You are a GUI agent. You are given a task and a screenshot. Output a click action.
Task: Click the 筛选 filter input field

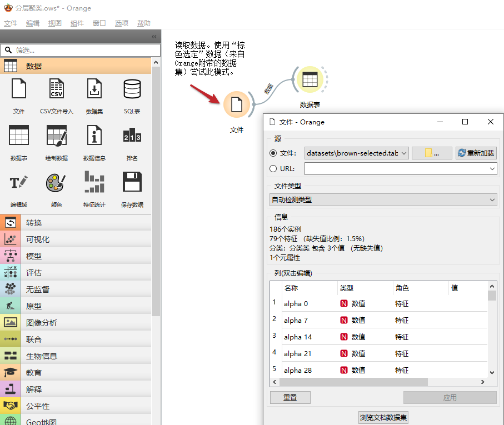tap(81, 51)
